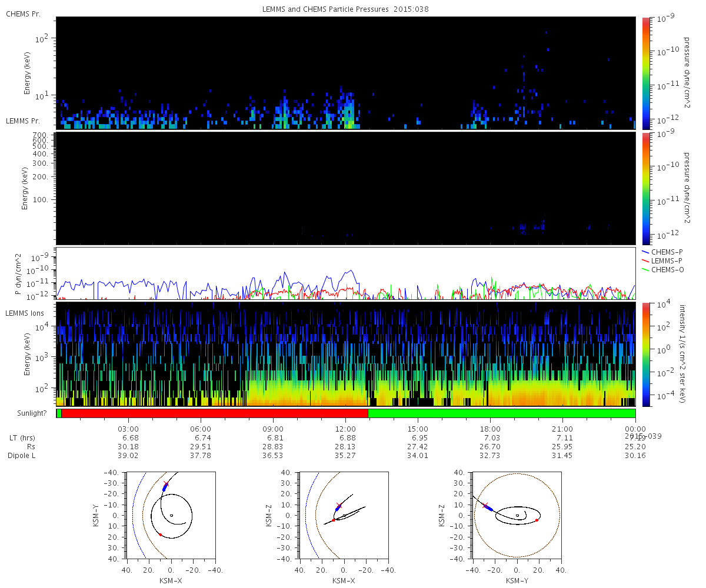Click the red segment of the Sunlight bar
This screenshot has width=706, height=588.
pyautogui.click(x=214, y=413)
